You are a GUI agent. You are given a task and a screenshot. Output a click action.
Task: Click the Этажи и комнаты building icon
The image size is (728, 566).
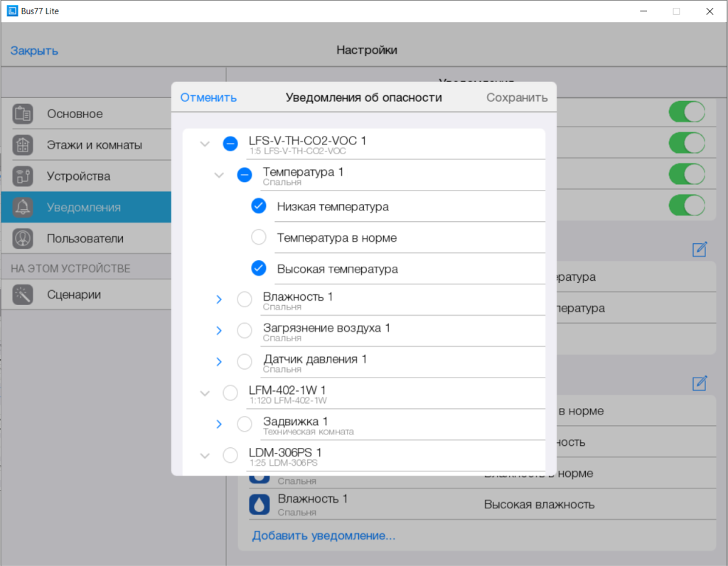click(23, 145)
